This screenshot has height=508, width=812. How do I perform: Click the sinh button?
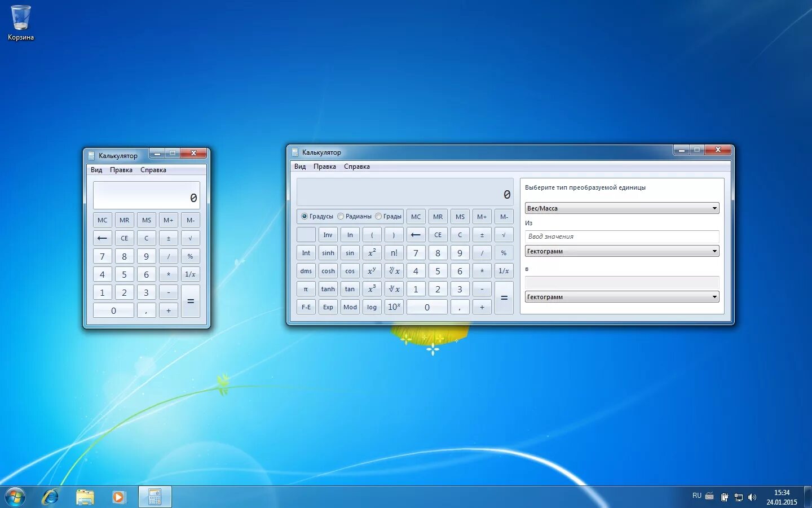click(x=328, y=253)
